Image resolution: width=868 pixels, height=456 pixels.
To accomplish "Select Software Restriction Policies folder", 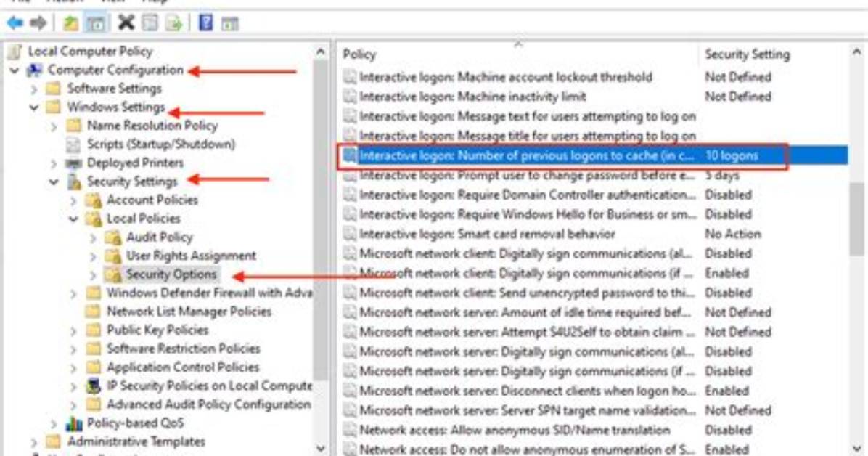I will point(183,349).
